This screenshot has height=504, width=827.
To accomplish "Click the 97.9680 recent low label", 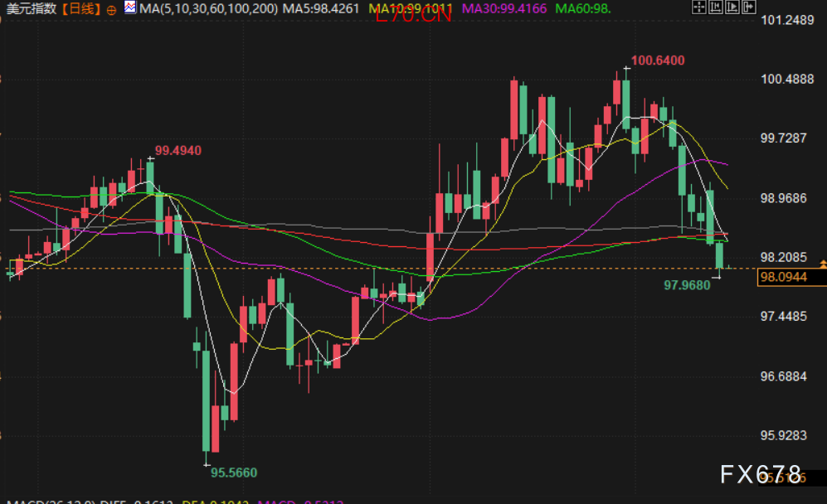I will point(688,284).
